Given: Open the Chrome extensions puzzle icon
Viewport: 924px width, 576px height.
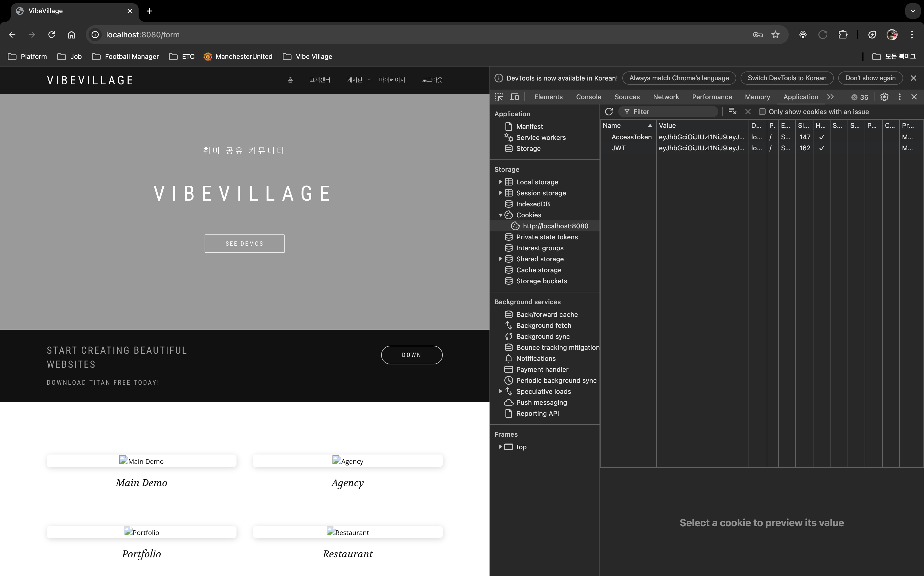Looking at the screenshot, I should point(843,35).
